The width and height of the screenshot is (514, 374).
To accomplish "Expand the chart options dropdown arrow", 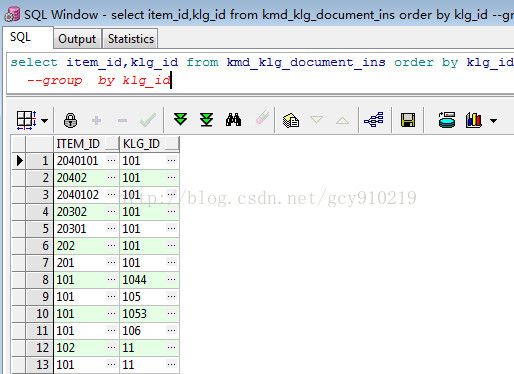I will 493,121.
